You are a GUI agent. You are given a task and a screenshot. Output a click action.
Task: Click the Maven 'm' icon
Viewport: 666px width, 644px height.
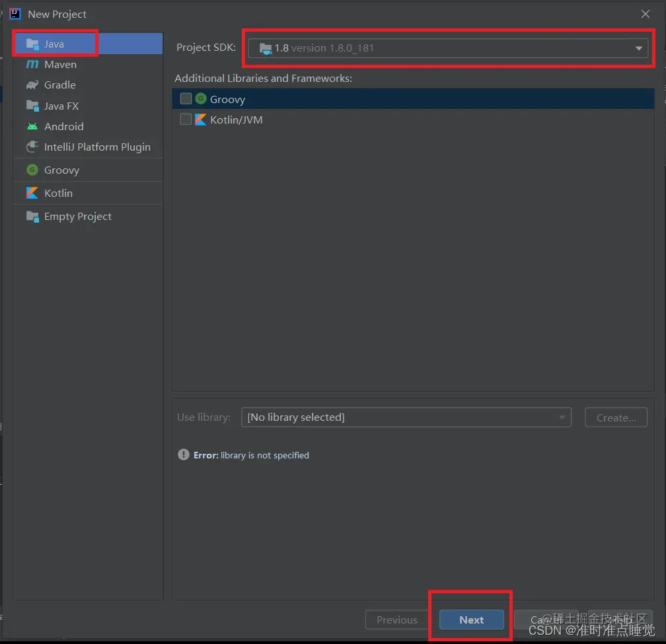tap(32, 64)
